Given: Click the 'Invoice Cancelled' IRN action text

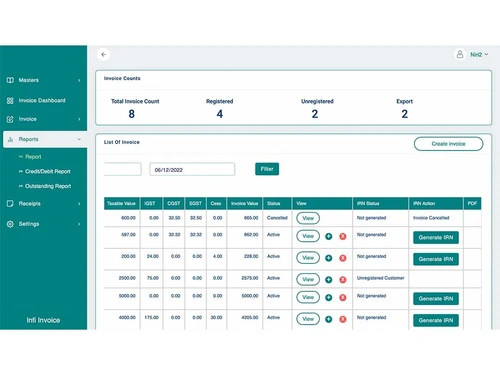Looking at the screenshot, I should pyautogui.click(x=431, y=218).
